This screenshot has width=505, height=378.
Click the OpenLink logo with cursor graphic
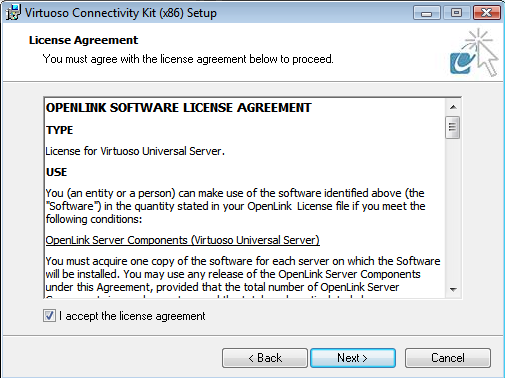[474, 53]
